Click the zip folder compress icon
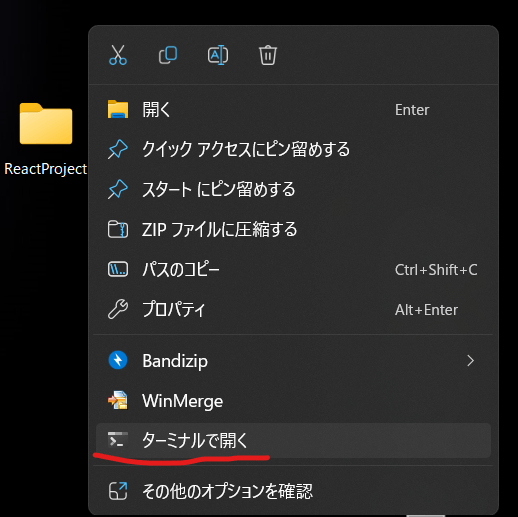The height and width of the screenshot is (517, 518). pyautogui.click(x=118, y=229)
